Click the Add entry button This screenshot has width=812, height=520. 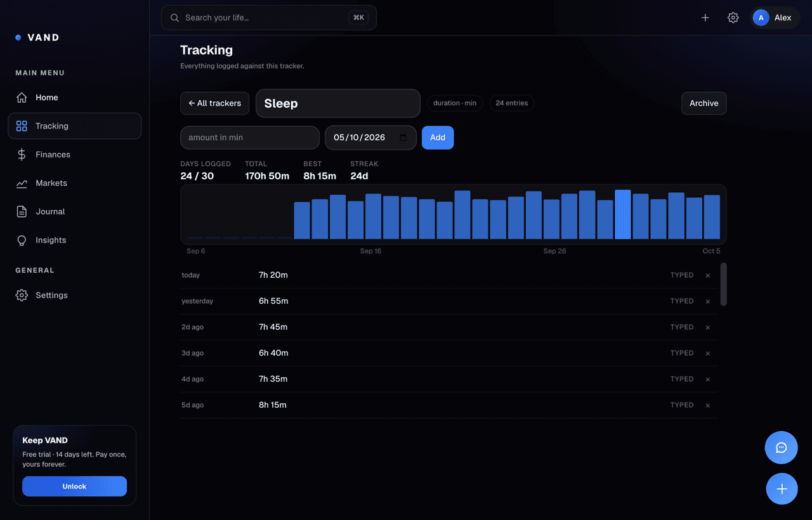coord(438,138)
